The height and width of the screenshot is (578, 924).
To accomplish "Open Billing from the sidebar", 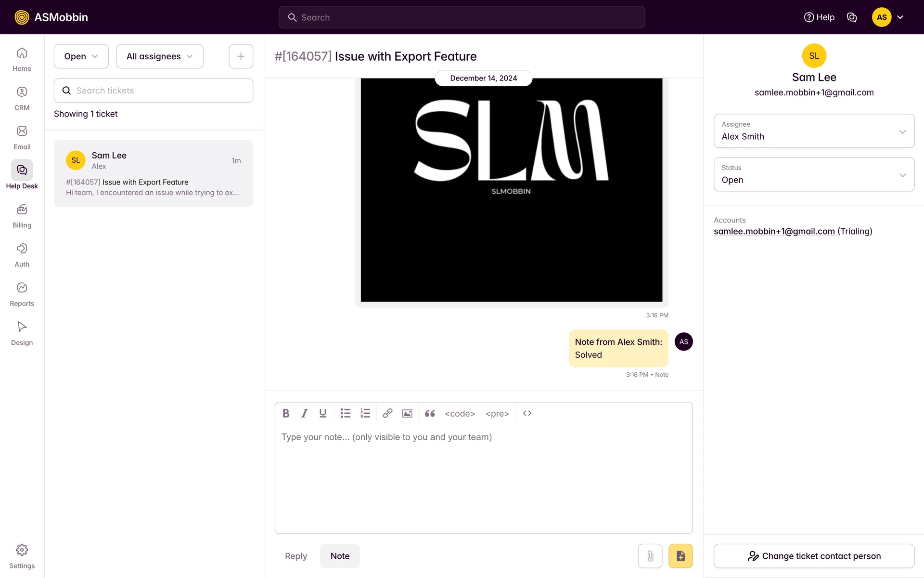I will click(x=22, y=216).
